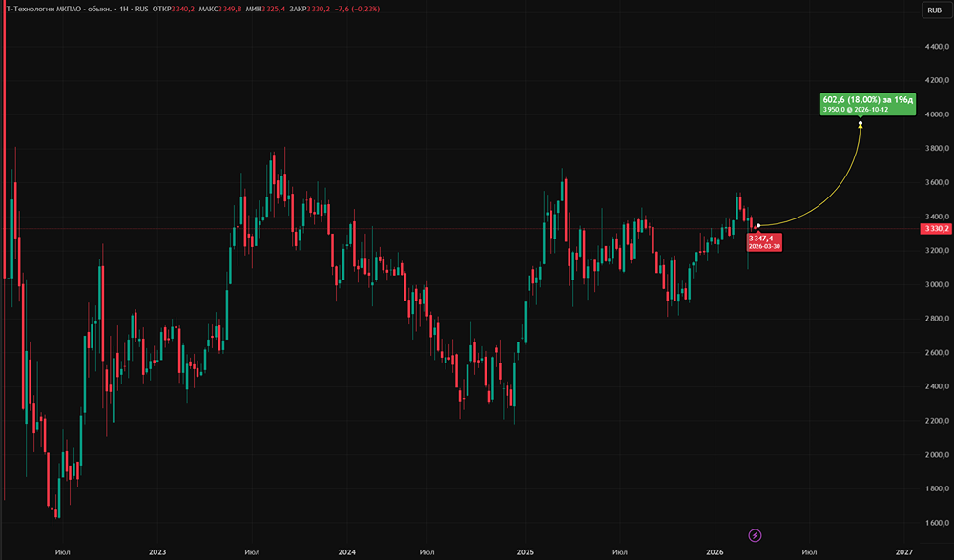954x560 pixels.
Task: Click the МИН 3325,4 low value
Action: tap(265, 10)
